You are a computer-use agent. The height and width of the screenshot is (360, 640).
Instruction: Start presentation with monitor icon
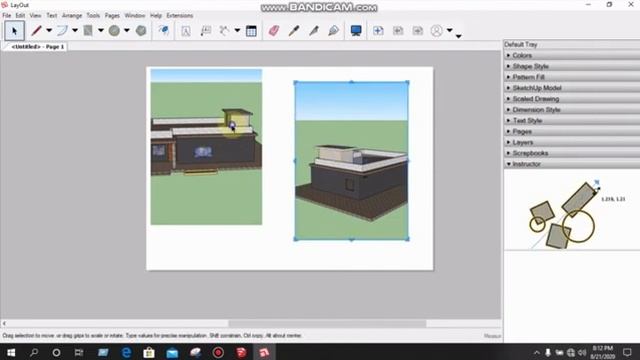pyautogui.click(x=356, y=31)
